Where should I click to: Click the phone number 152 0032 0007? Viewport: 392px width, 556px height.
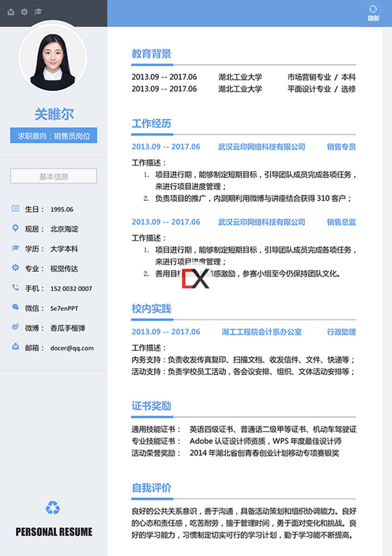(x=71, y=289)
